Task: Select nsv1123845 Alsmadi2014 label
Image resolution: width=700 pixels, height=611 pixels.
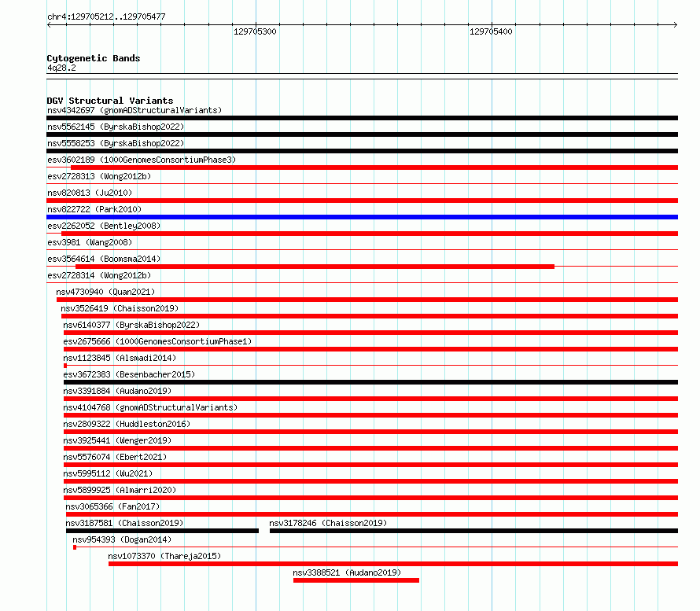Action: (120, 358)
